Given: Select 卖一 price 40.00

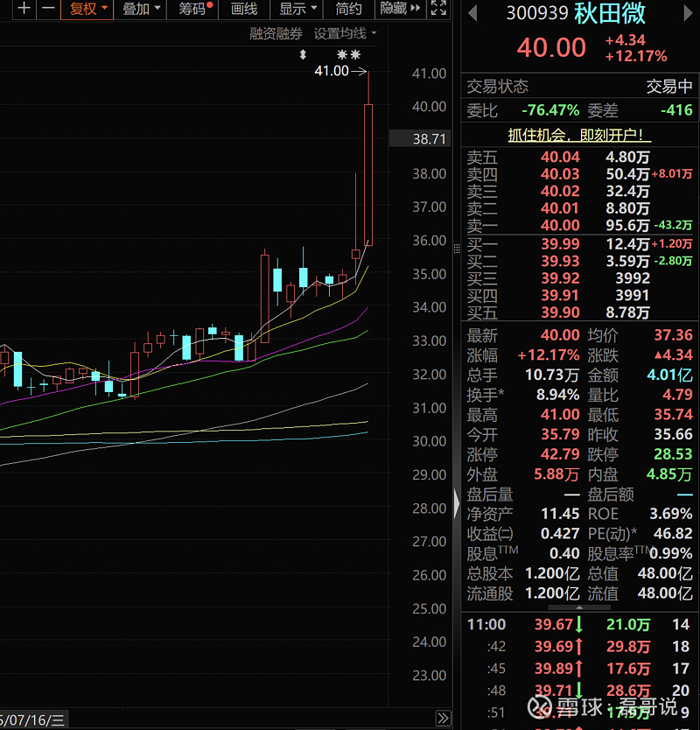Looking at the screenshot, I should 560,225.
